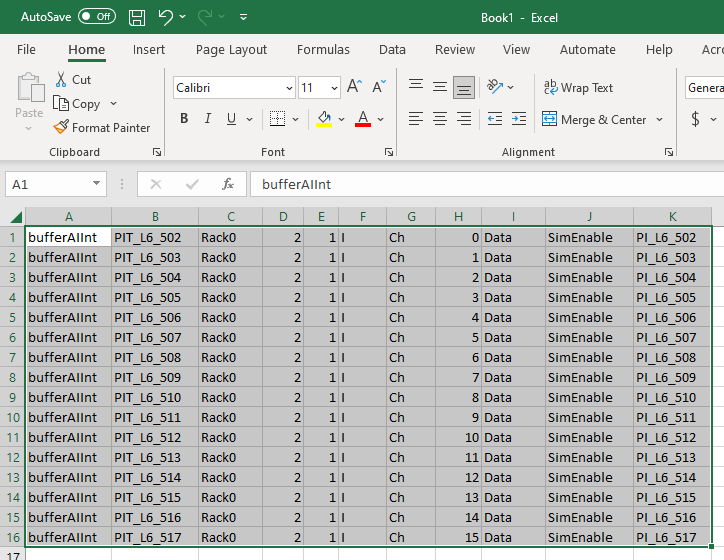
Task: Toggle Italic formatting
Action: point(208,119)
